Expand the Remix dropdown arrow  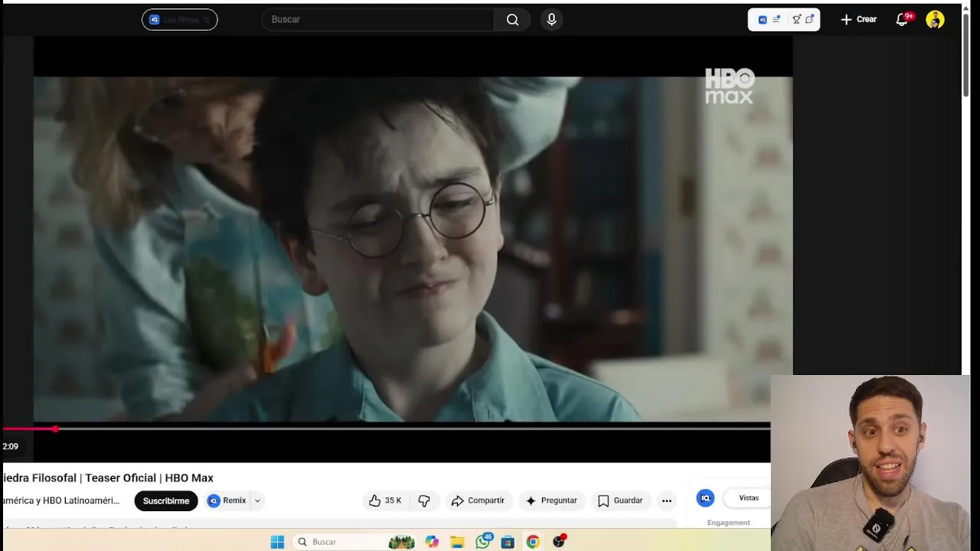257,500
